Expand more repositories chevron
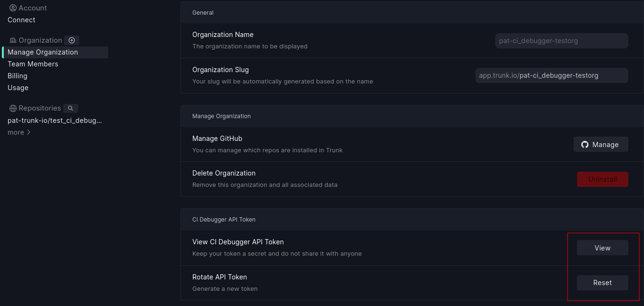The height and width of the screenshot is (306, 644). pos(29,132)
